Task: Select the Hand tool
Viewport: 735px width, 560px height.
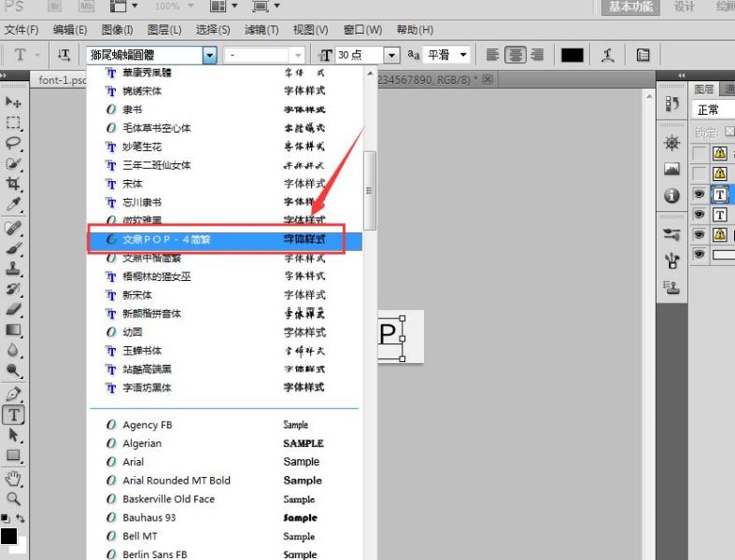Action: tap(13, 479)
